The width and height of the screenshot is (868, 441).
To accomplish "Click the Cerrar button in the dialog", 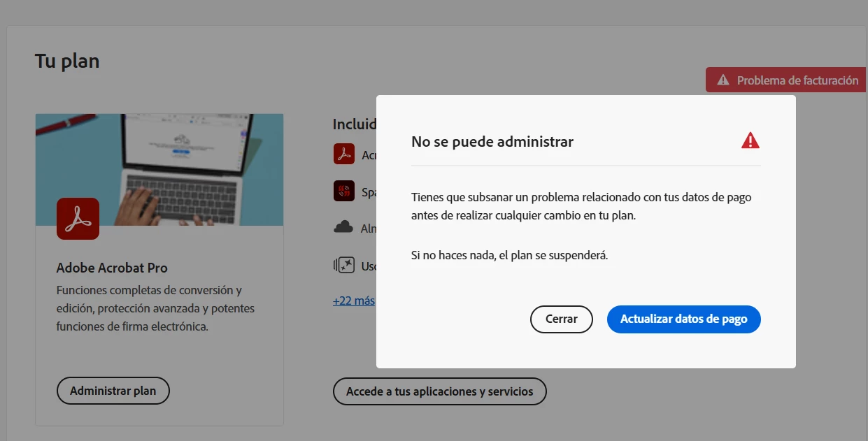I will [x=561, y=319].
